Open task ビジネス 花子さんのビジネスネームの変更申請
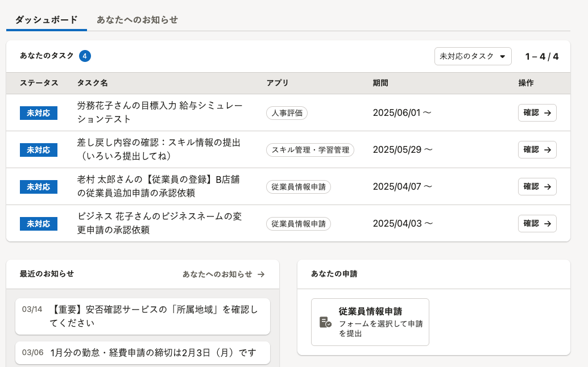Screen dimensions: 588x367 pos(160,223)
